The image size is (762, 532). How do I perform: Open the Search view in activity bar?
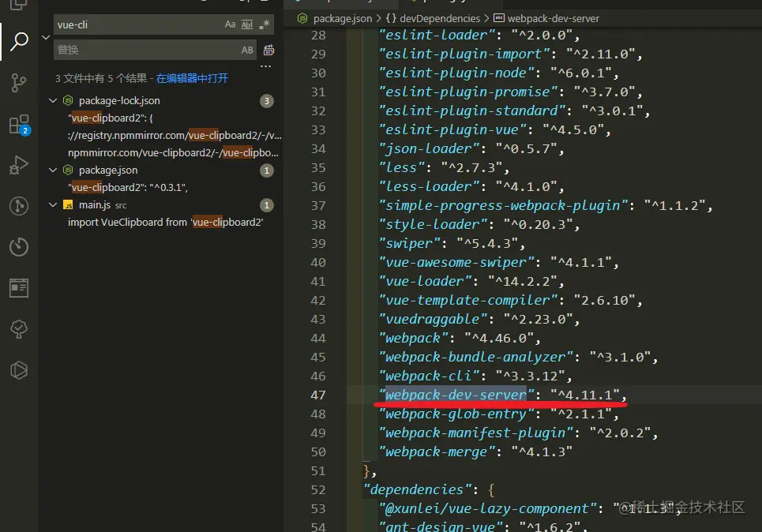tap(19, 41)
